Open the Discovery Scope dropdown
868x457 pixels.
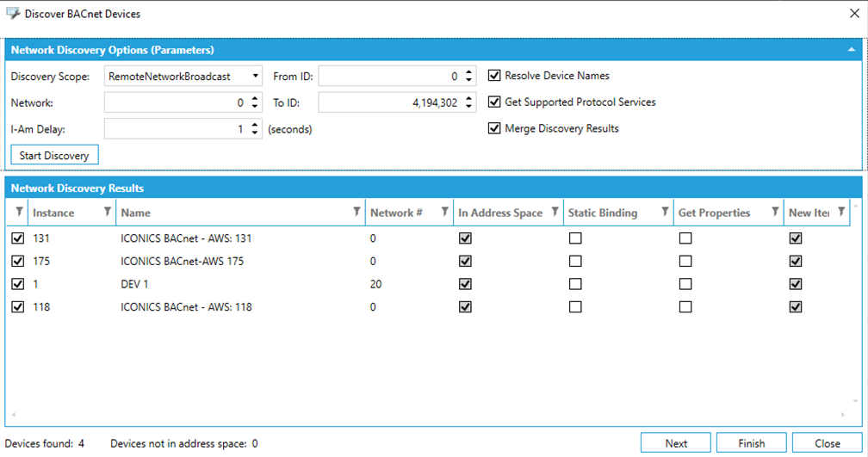point(256,77)
